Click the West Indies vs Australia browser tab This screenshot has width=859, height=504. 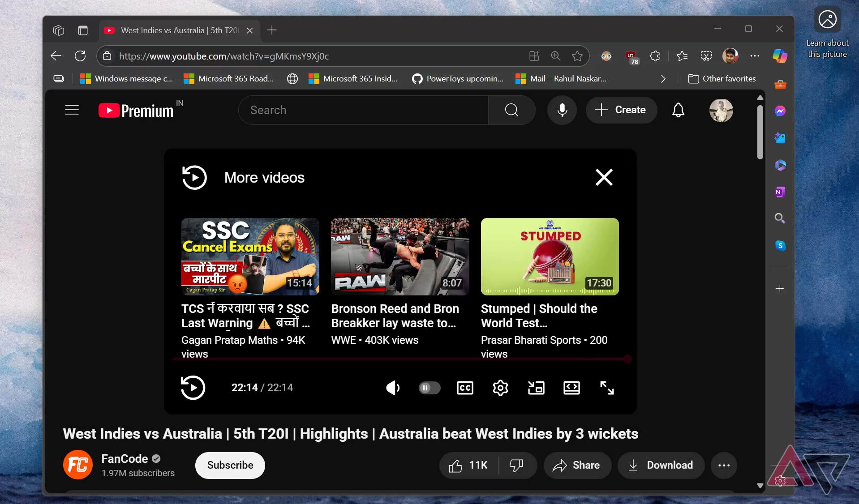point(179,30)
